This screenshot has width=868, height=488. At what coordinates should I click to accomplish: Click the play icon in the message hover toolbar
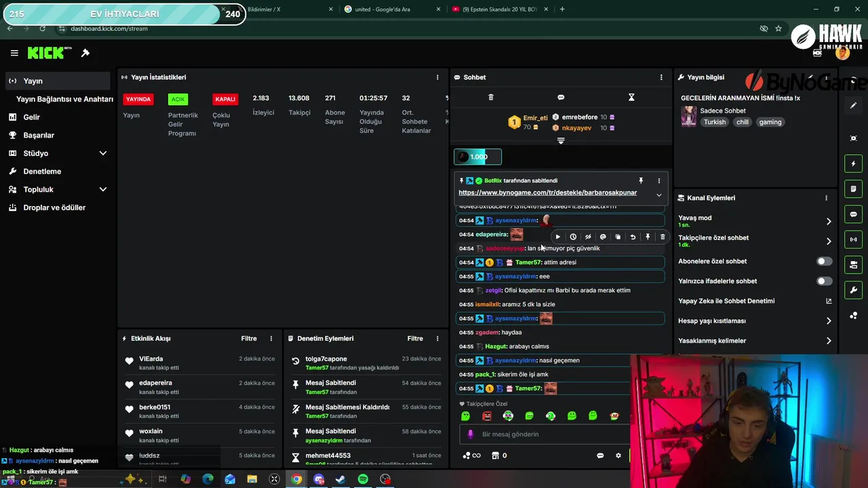(558, 237)
